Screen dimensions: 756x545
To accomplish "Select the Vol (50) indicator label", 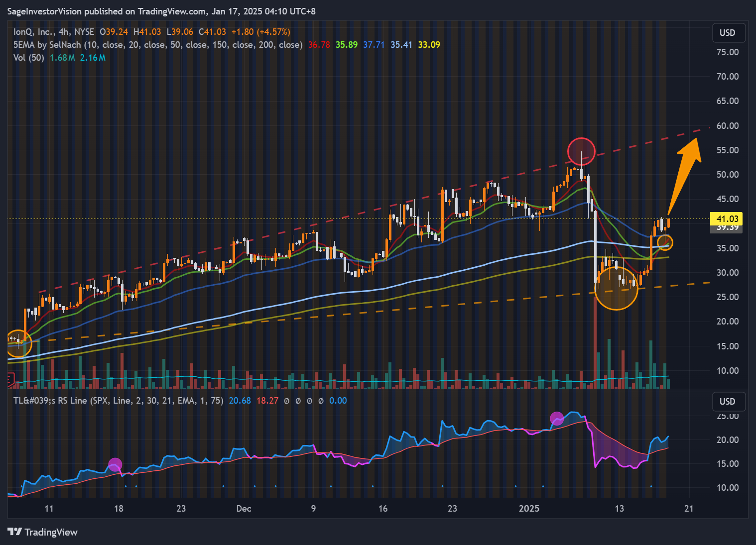I will coord(29,58).
